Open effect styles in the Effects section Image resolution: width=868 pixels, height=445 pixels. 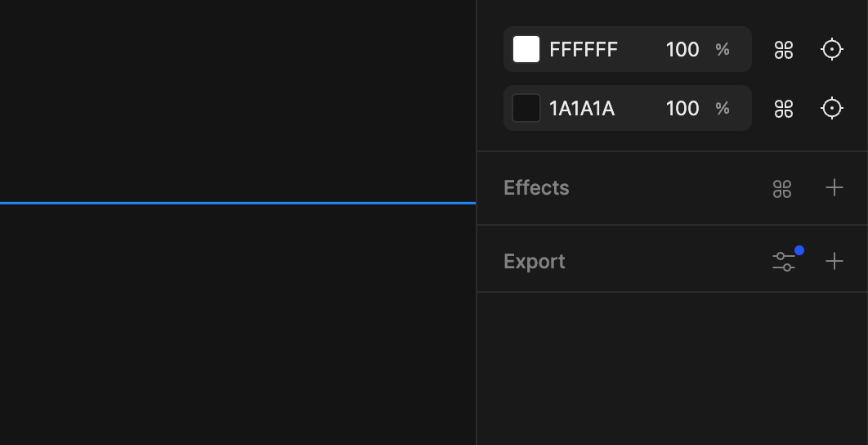click(x=782, y=189)
